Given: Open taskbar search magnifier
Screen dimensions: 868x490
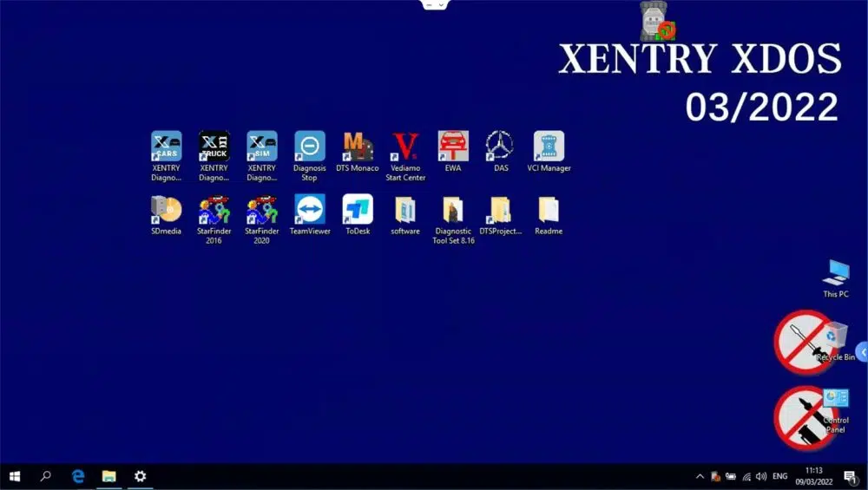Looking at the screenshot, I should 46,476.
